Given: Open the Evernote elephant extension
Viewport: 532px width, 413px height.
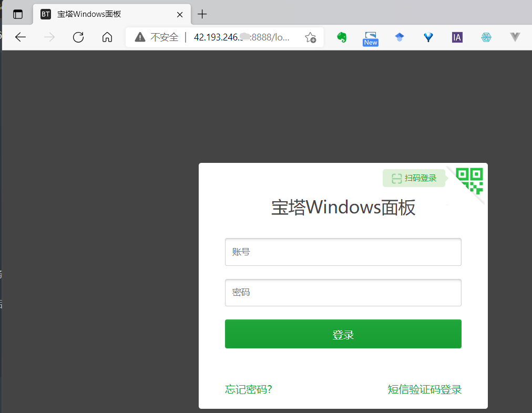Looking at the screenshot, I should [342, 37].
